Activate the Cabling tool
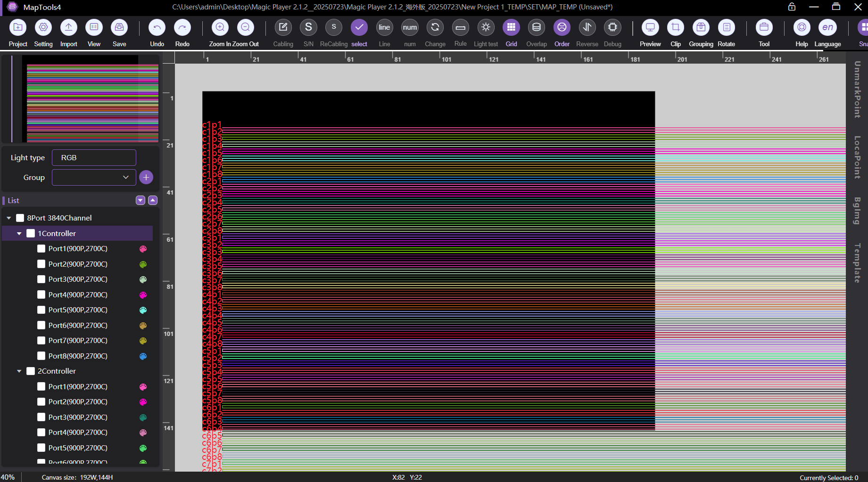This screenshot has height=482, width=868. pos(283,28)
